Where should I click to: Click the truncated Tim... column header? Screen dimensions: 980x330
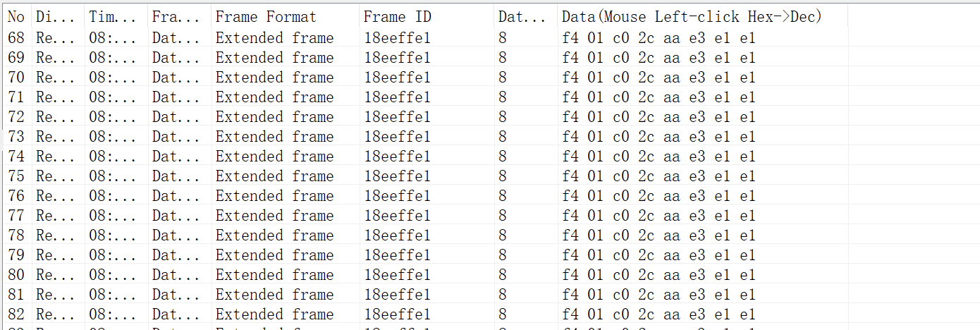click(113, 17)
